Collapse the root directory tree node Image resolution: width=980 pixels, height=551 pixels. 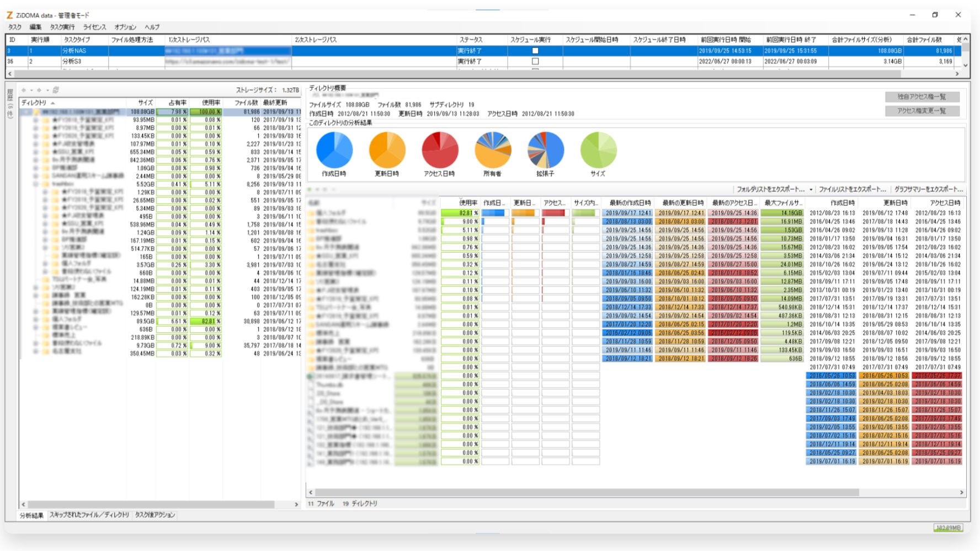[26, 112]
